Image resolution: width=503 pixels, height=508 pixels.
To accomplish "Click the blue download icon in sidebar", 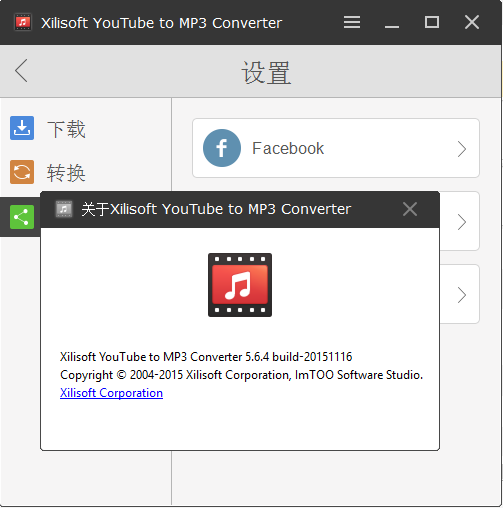I will (x=22, y=128).
